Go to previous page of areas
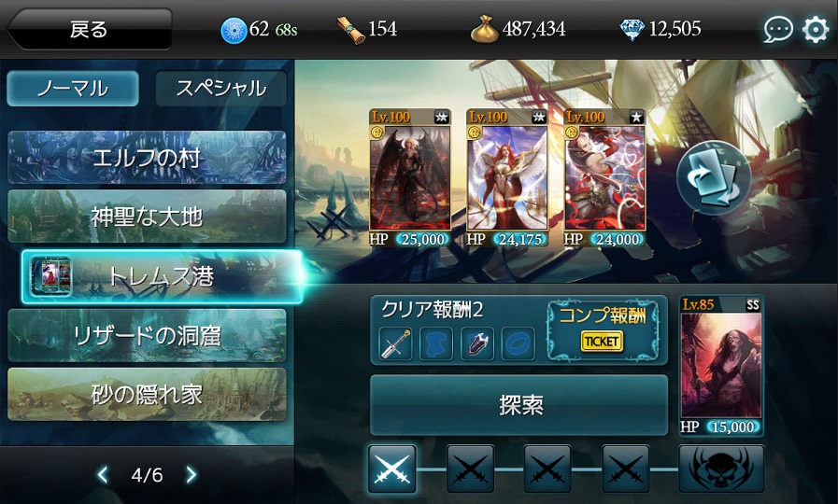Viewport: 838px width, 504px height. tap(103, 474)
